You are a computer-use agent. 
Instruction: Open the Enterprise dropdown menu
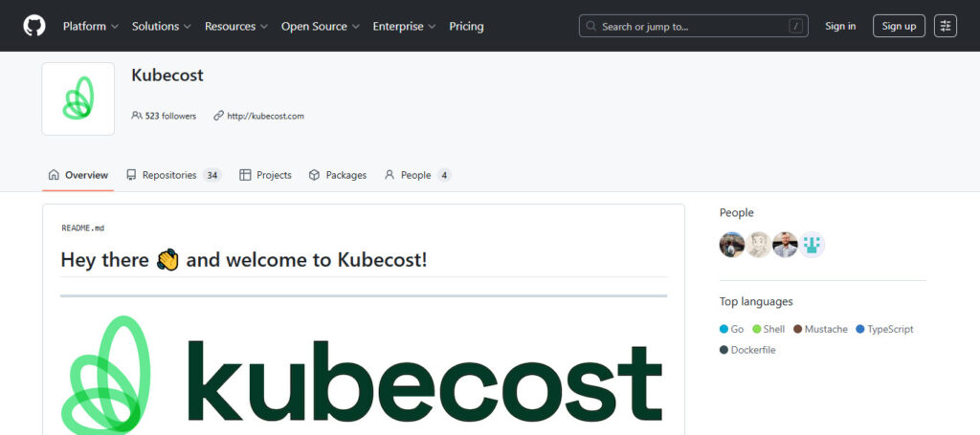pyautogui.click(x=404, y=26)
